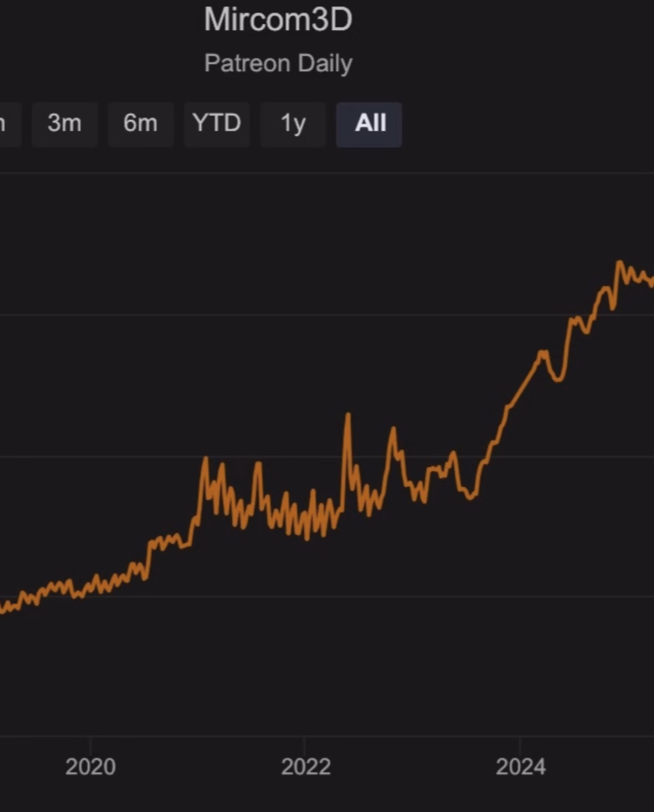Click the tall spike just after 2022
Viewport: 654px width, 812px height.
[348, 415]
